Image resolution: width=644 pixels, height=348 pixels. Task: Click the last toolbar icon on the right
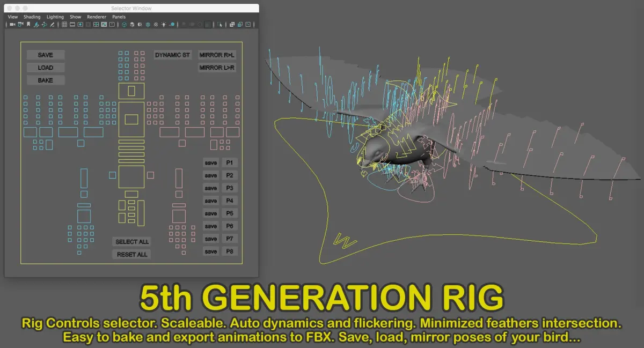point(248,24)
